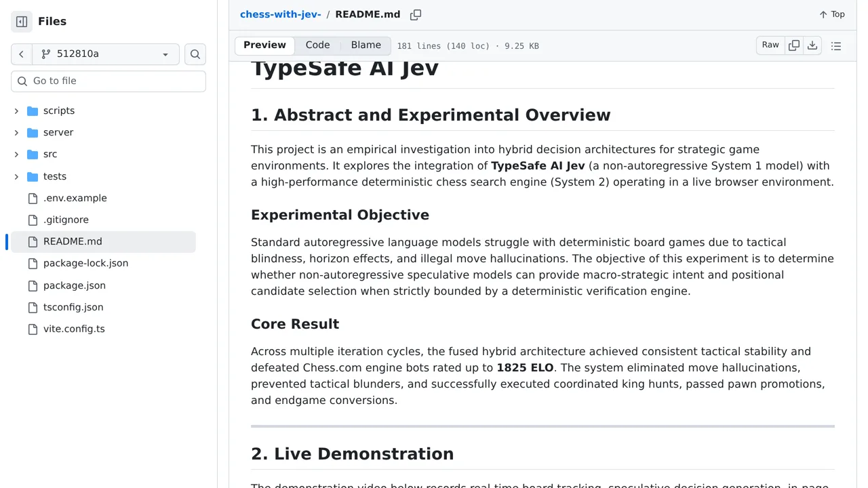Viewport: 868px width, 488px height.
Task: Open the Raw file view
Action: (x=770, y=45)
